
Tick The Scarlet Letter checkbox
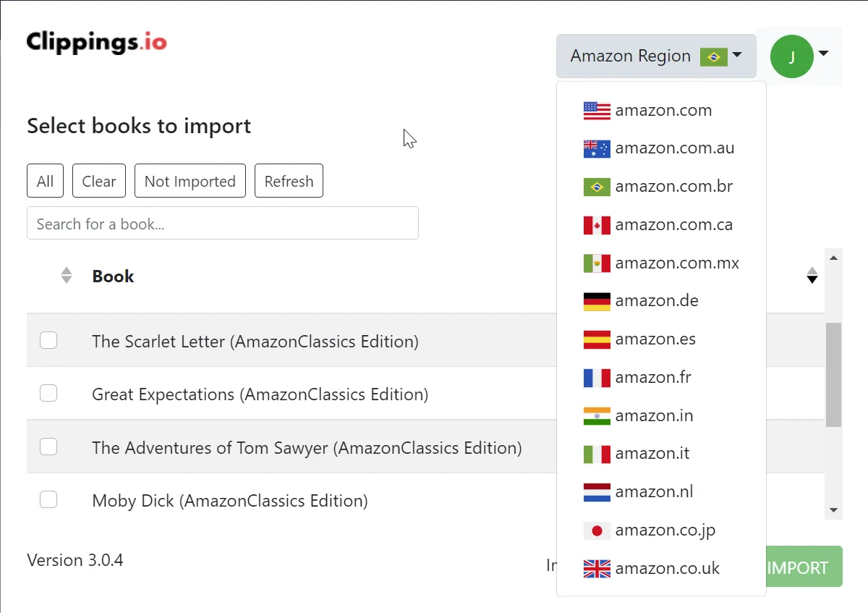[x=48, y=340]
